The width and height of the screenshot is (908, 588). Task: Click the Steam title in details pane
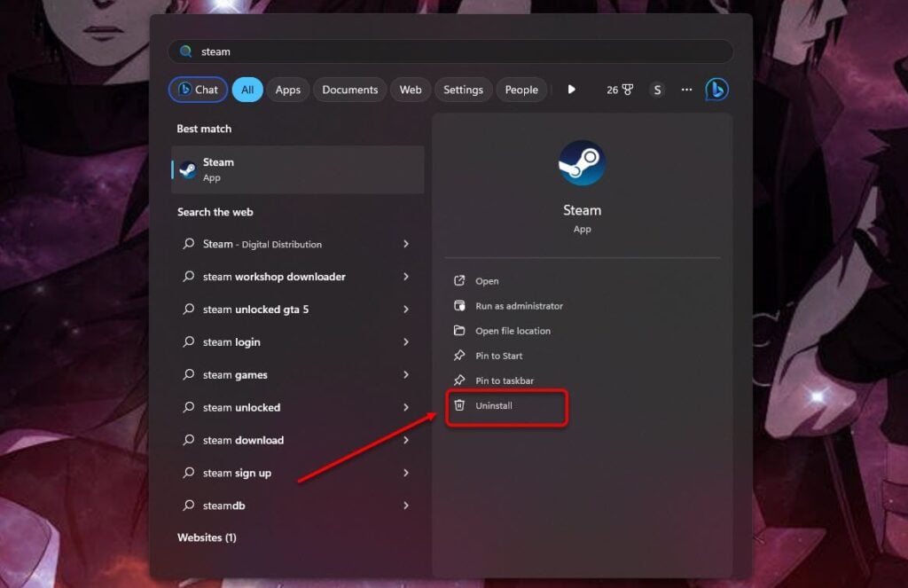(x=582, y=210)
